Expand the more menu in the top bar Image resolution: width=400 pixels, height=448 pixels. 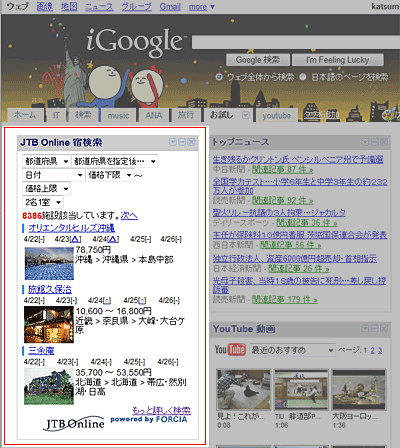202,7
